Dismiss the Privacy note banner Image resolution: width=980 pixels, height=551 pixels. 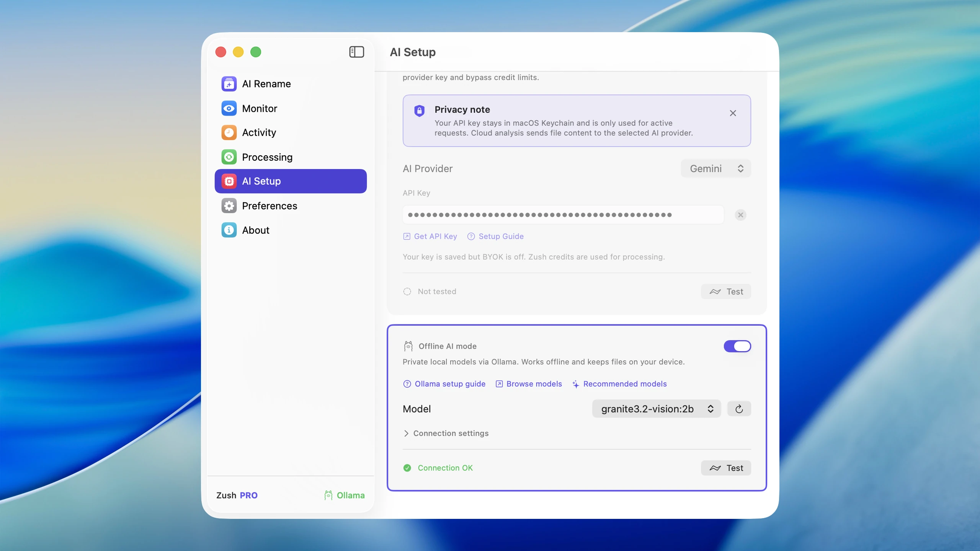(733, 113)
